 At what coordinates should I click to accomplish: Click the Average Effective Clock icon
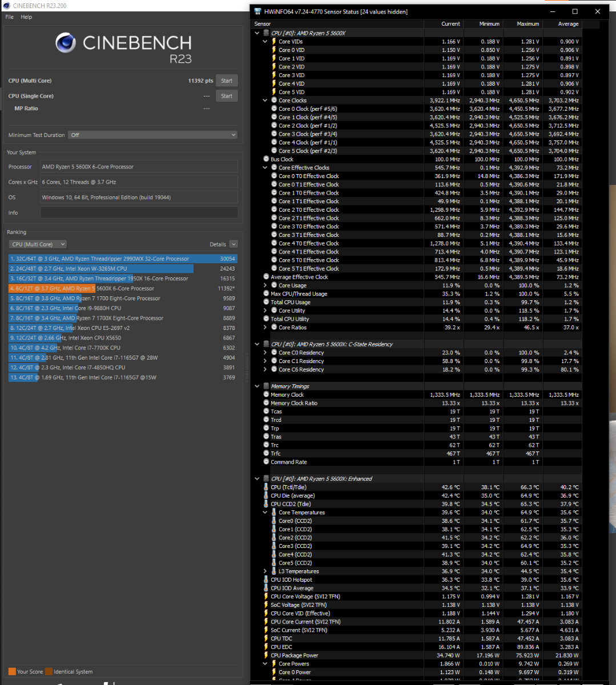coord(266,277)
